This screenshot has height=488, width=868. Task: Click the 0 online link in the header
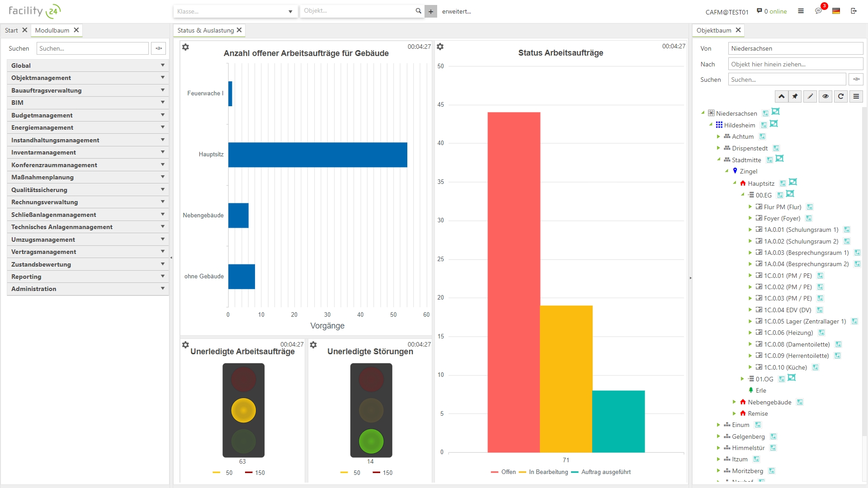tap(772, 11)
